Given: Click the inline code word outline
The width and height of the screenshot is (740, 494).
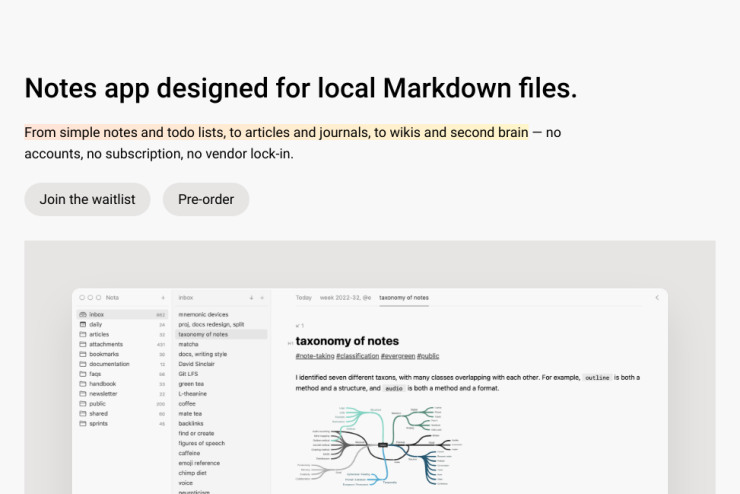Looking at the screenshot, I should tap(597, 377).
